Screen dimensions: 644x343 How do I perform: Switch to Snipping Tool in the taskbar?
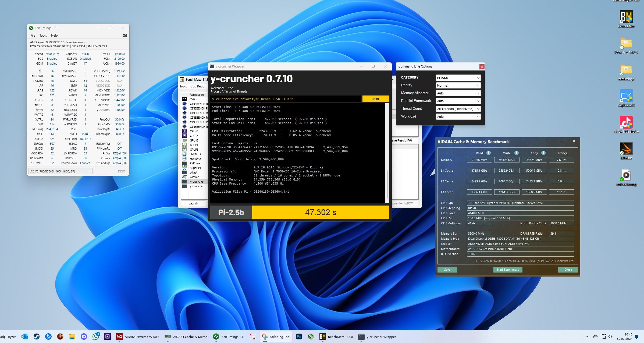[276, 337]
